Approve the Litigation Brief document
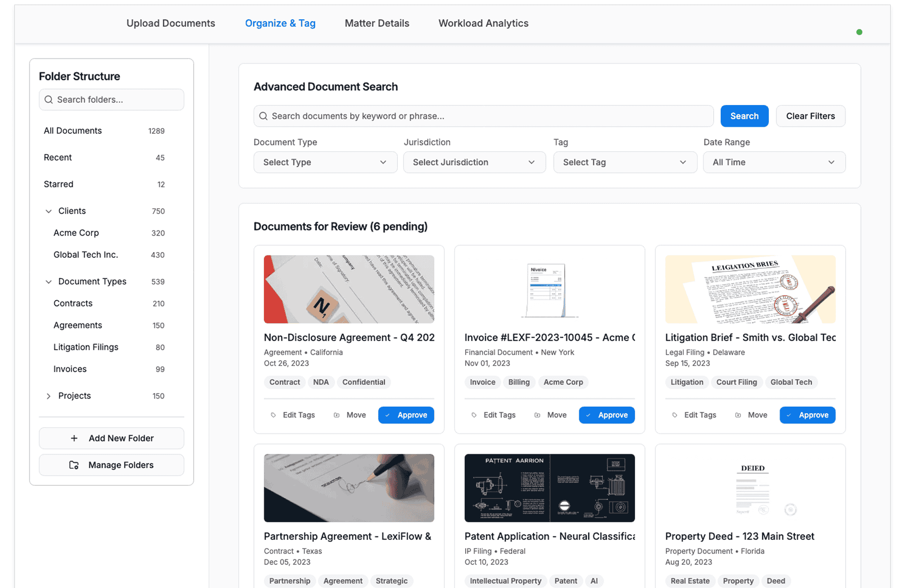 coord(807,415)
